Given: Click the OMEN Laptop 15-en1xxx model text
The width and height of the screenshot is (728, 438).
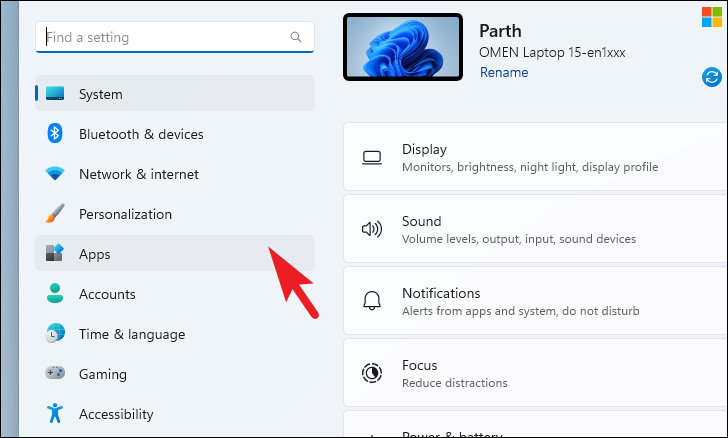Looking at the screenshot, I should (552, 52).
